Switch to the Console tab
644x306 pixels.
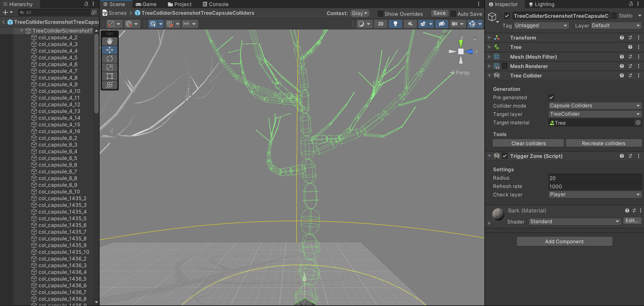[x=215, y=4]
